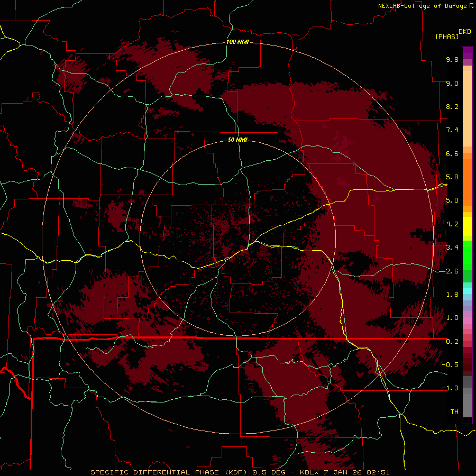The width and height of the screenshot is (476, 476).
Task: Click the 5.0 value on the color scale
Action: tap(452, 200)
